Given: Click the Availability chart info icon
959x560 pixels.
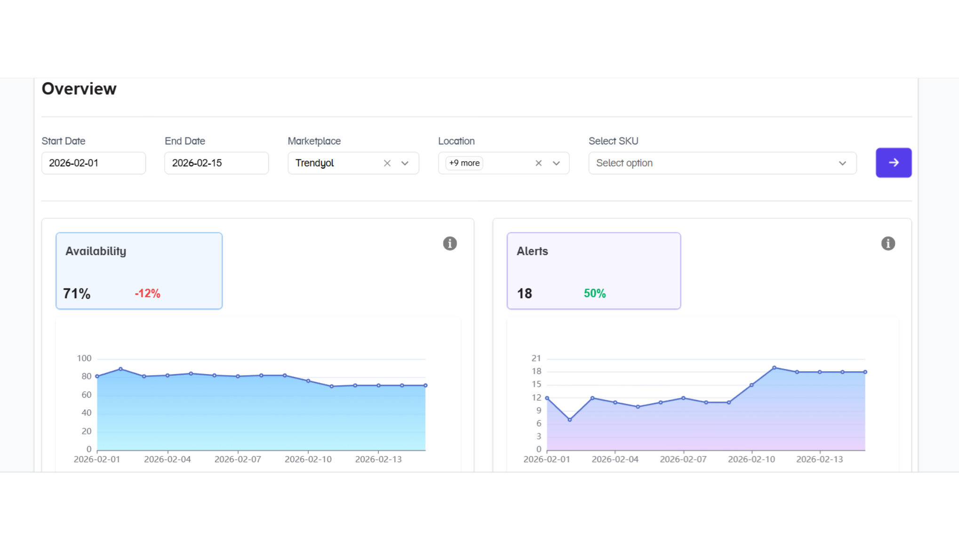Looking at the screenshot, I should pos(449,243).
